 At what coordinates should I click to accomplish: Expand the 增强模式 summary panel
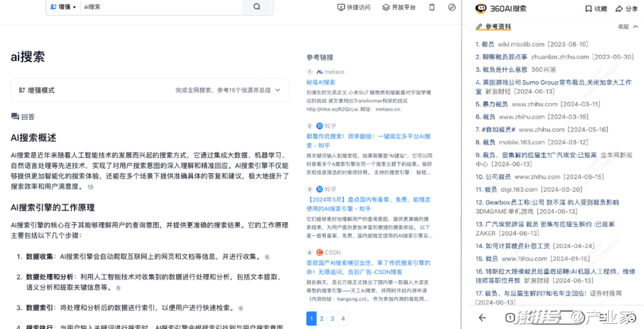276,90
